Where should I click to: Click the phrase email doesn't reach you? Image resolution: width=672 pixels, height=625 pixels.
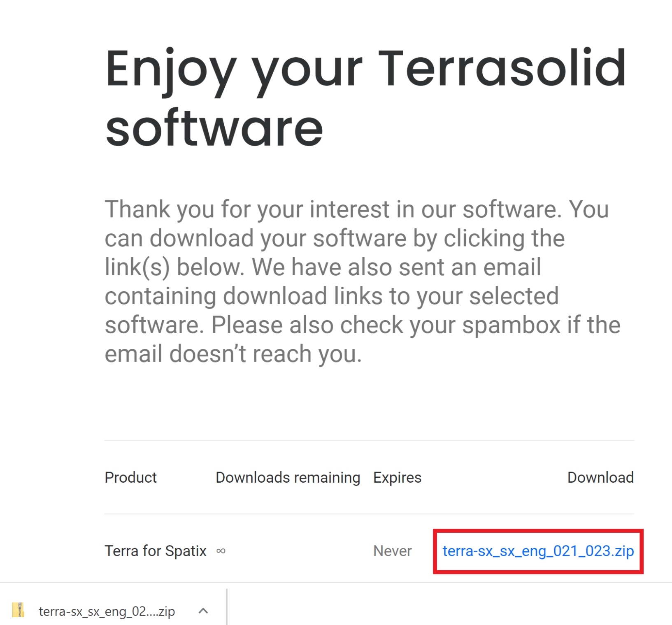coord(233,354)
